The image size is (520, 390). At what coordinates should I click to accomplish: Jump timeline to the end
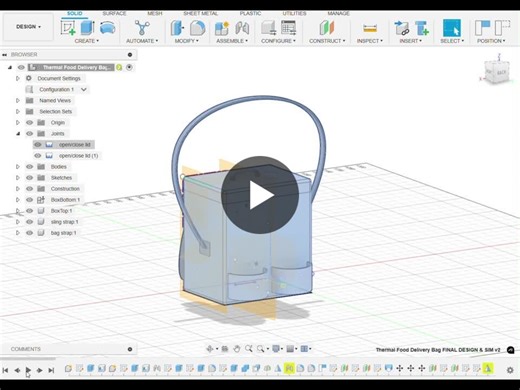51,370
